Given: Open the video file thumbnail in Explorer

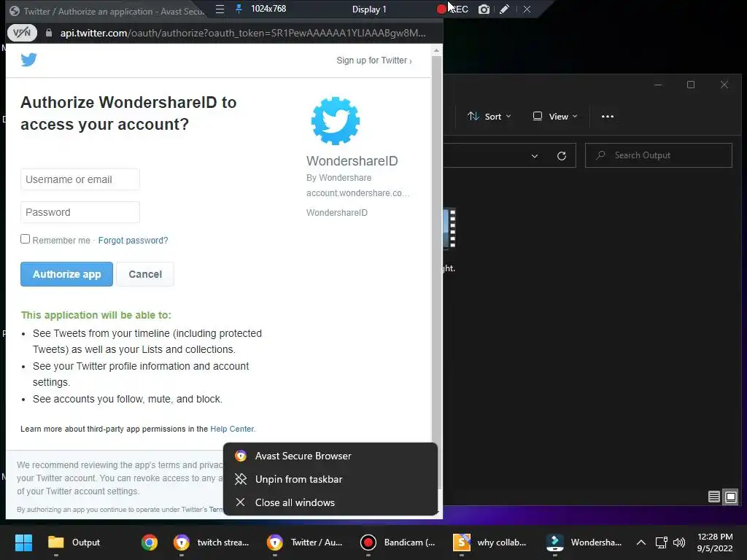Looking at the screenshot, I should point(449,228).
